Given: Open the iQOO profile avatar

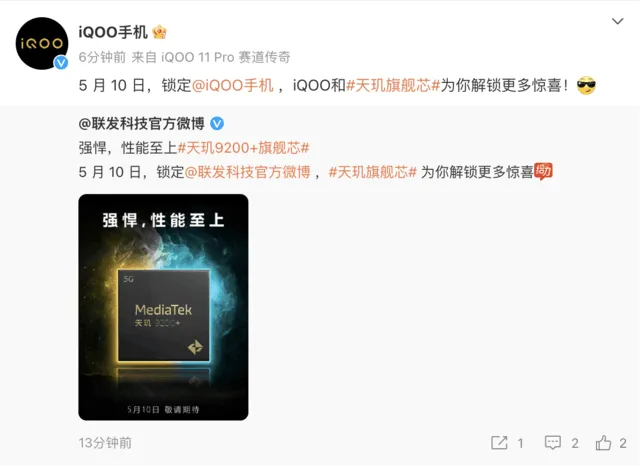Looking at the screenshot, I should click(42, 43).
